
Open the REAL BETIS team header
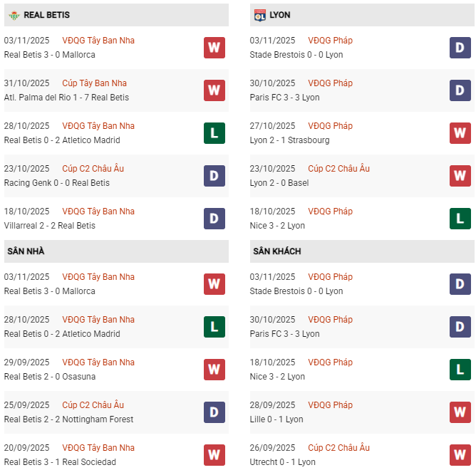click(x=47, y=15)
